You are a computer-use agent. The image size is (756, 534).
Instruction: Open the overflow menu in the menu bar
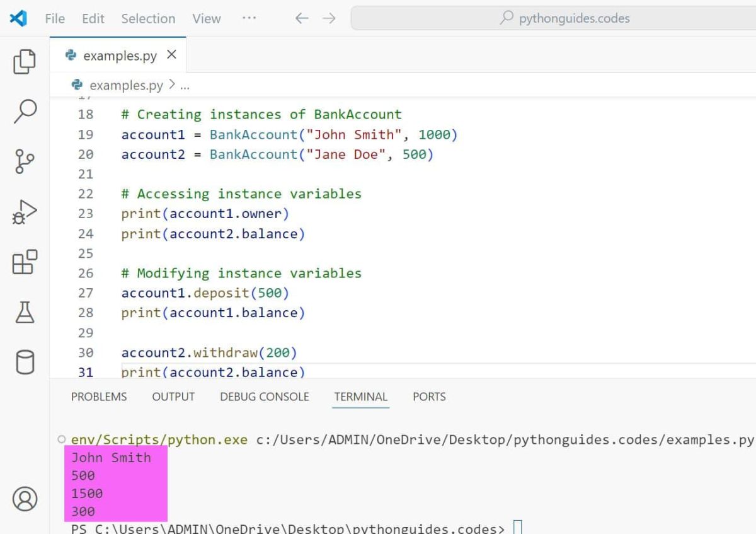point(249,18)
